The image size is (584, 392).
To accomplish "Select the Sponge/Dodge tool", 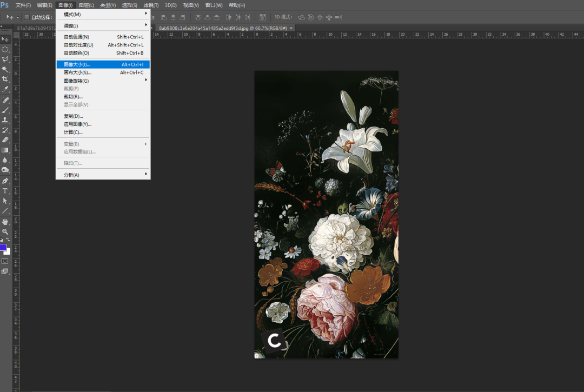I will [5, 170].
